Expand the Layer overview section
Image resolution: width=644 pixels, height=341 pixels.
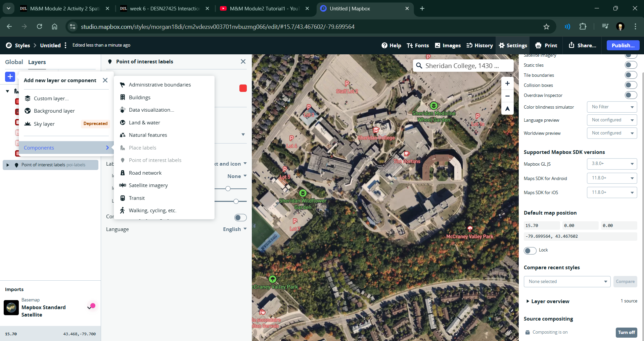[550, 301]
